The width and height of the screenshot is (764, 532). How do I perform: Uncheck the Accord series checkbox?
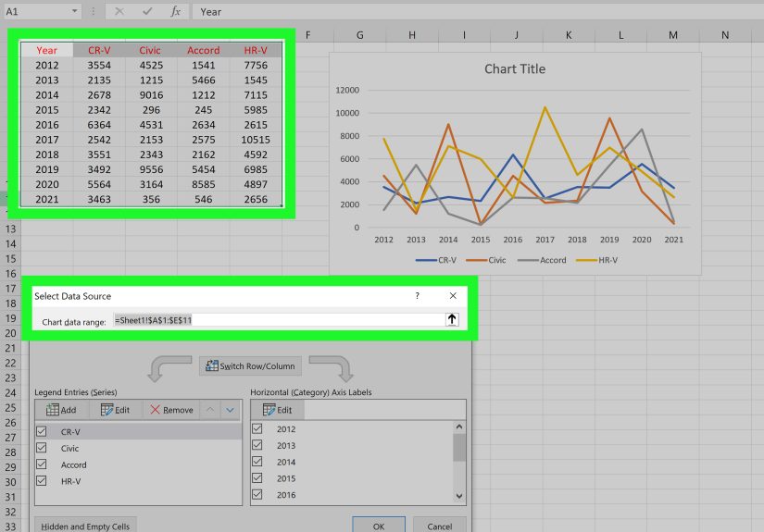pyautogui.click(x=42, y=464)
